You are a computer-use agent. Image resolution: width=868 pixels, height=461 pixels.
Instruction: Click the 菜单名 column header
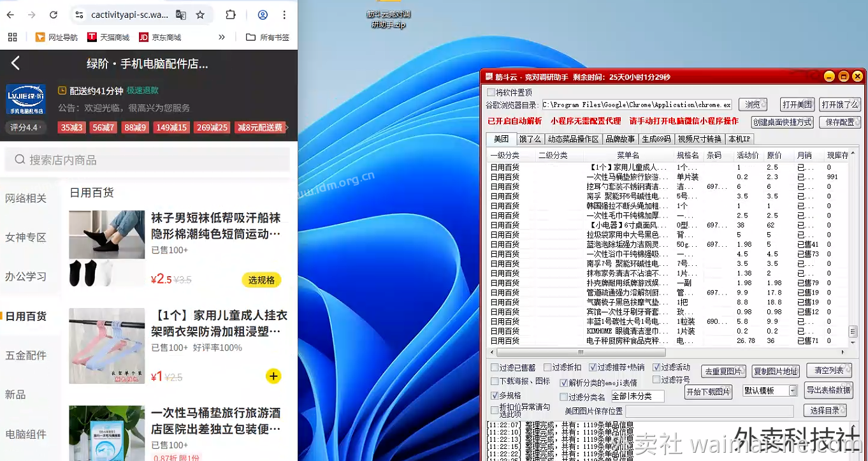tap(628, 155)
